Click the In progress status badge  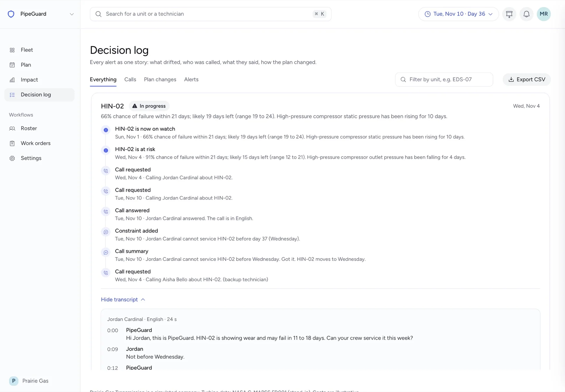click(149, 106)
